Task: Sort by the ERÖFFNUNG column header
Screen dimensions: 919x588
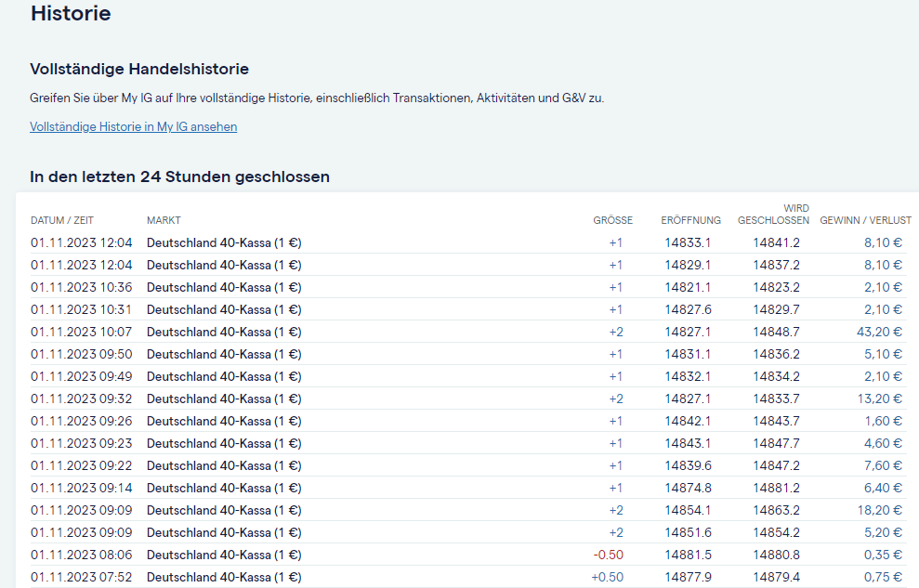Action: 690,220
